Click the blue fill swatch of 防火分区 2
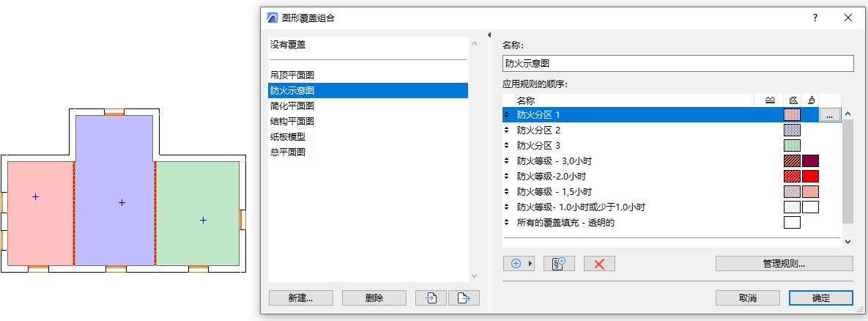Image resolution: width=868 pixels, height=321 pixels. (x=792, y=130)
